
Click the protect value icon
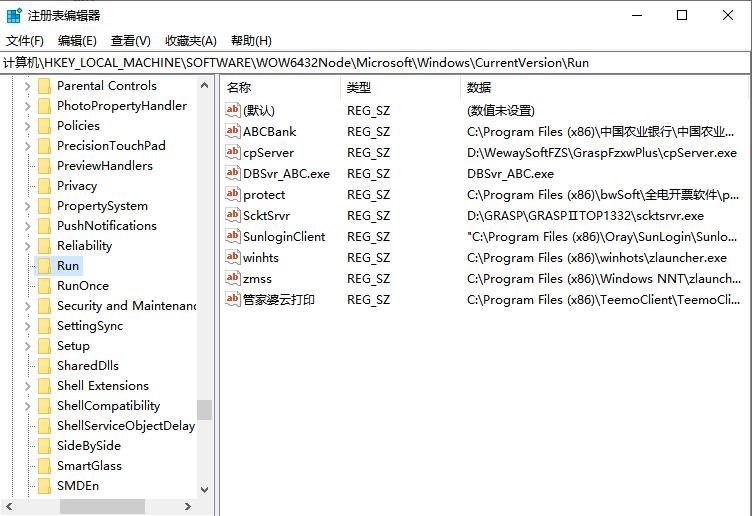(x=233, y=194)
